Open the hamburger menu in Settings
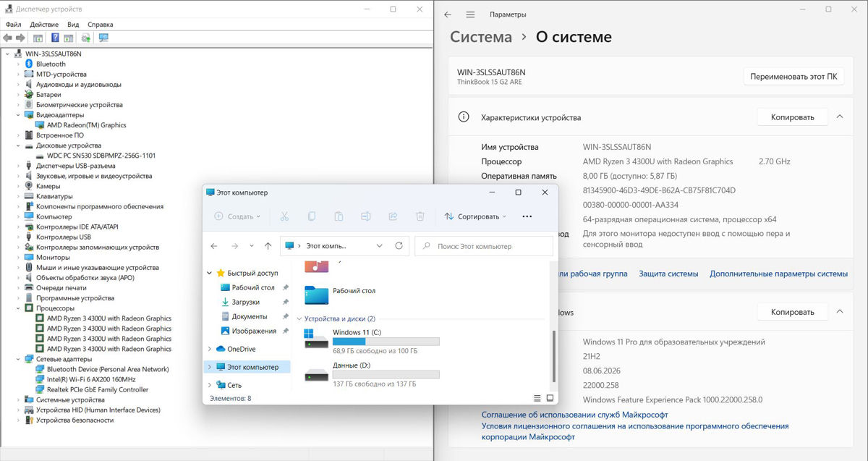This screenshot has height=461, width=868. (470, 14)
